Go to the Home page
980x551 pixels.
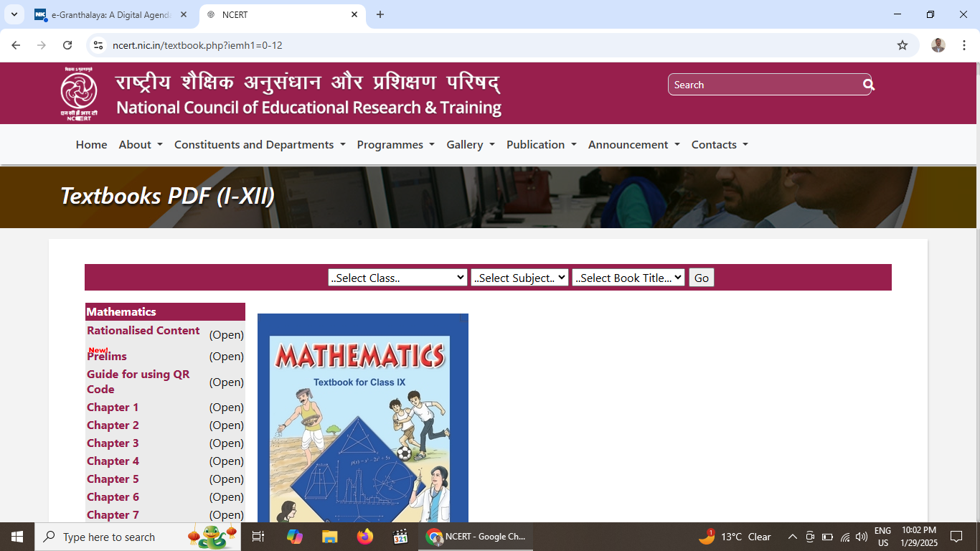[91, 144]
